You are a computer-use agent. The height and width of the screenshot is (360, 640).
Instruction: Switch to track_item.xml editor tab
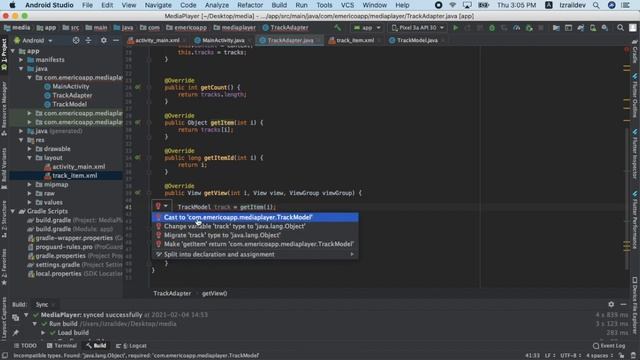tap(355, 40)
